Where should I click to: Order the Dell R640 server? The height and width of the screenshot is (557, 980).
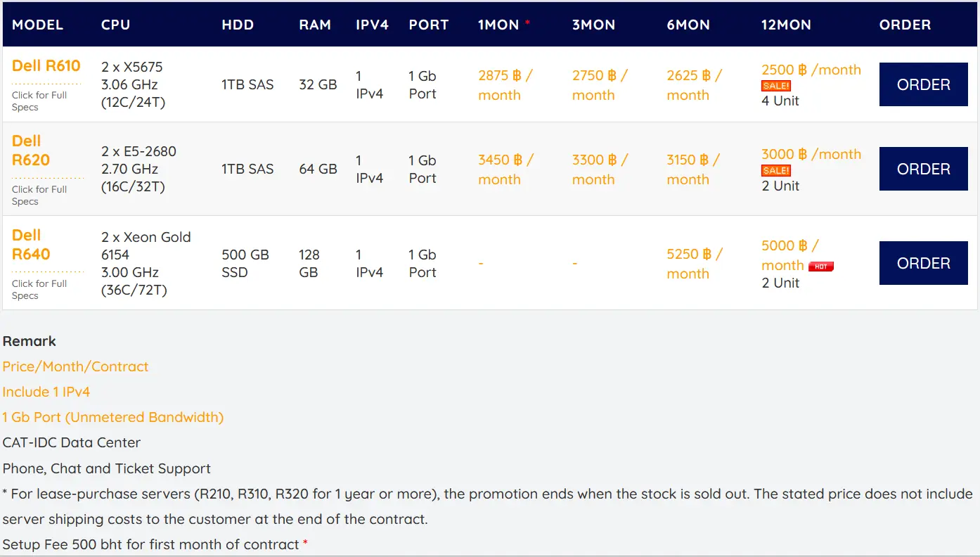[x=923, y=263]
